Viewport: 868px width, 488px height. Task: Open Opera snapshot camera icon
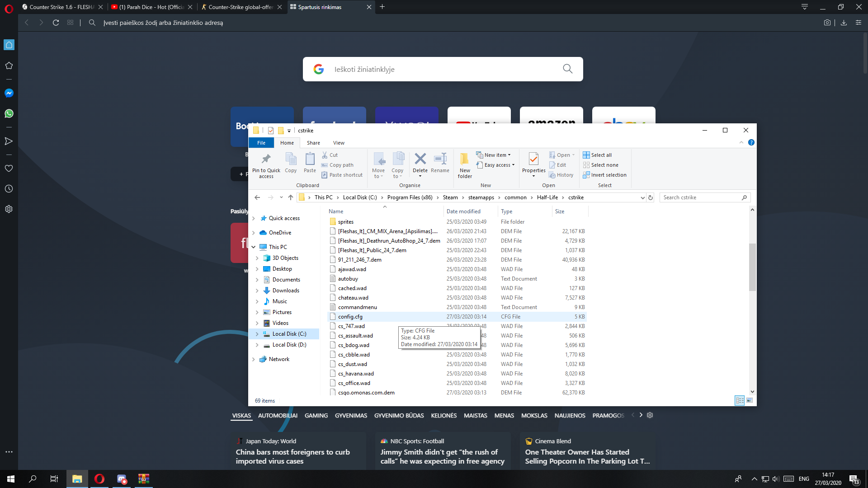[827, 23]
